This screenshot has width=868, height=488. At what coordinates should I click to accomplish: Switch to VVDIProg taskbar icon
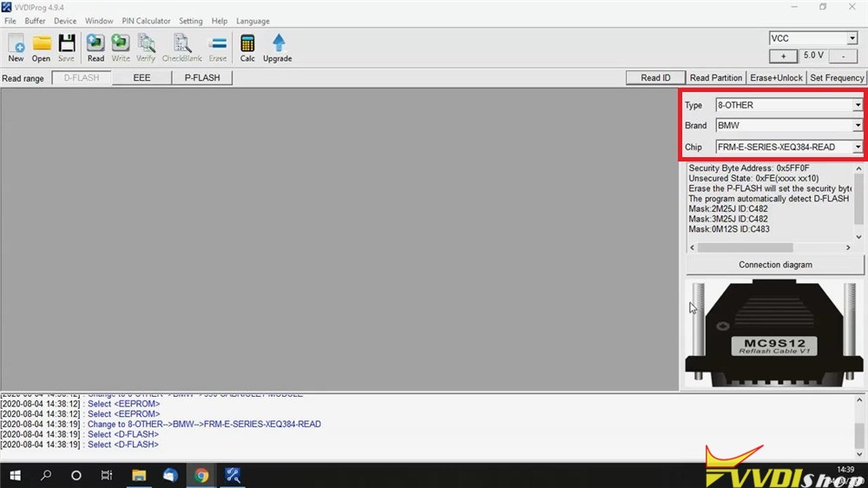click(x=233, y=475)
